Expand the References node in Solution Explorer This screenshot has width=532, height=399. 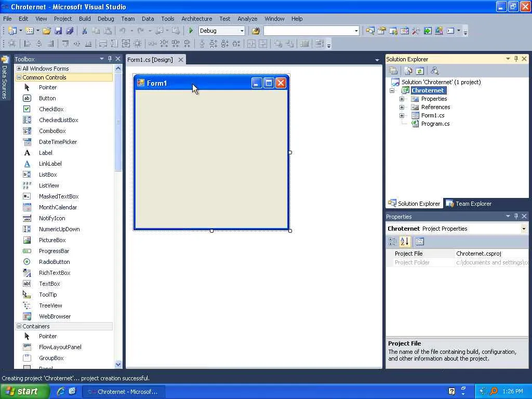[x=402, y=107]
